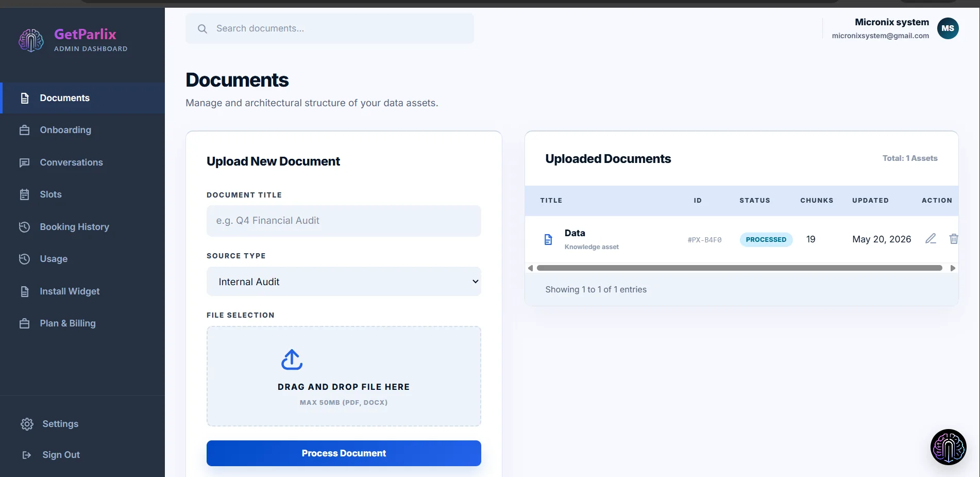
Task: Click the table's horizontal scrollbar thumb
Action: coord(739,268)
